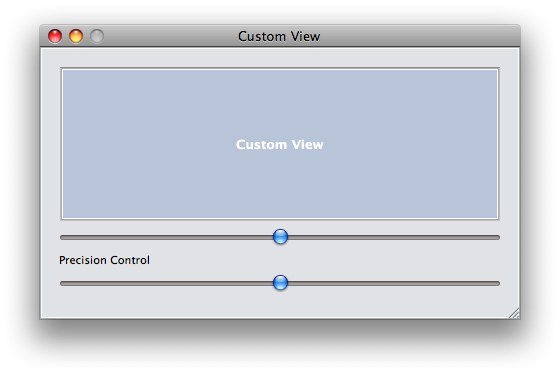560x374 pixels.
Task: Click gray window background below Precision Control slider
Action: [280, 304]
